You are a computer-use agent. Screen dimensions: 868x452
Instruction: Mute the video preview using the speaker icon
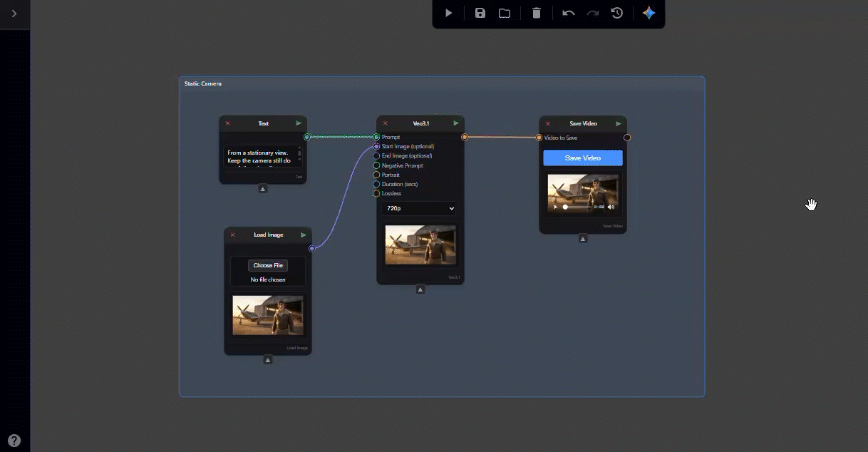[x=611, y=207]
